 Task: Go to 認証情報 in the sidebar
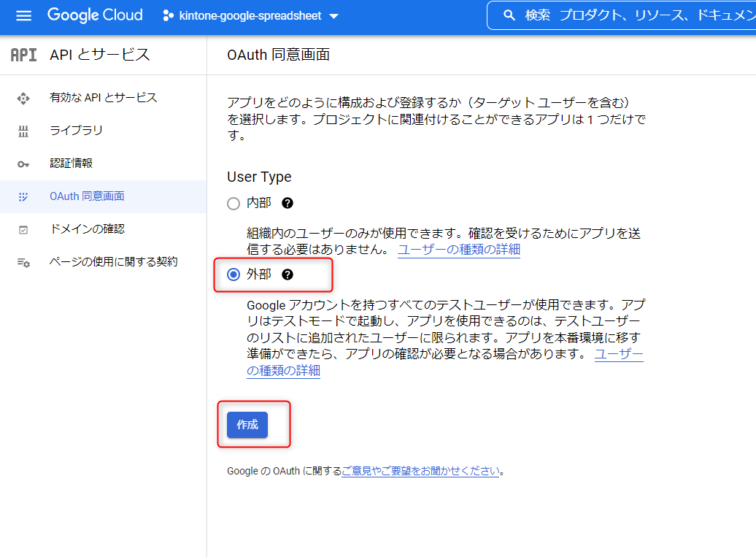71,164
